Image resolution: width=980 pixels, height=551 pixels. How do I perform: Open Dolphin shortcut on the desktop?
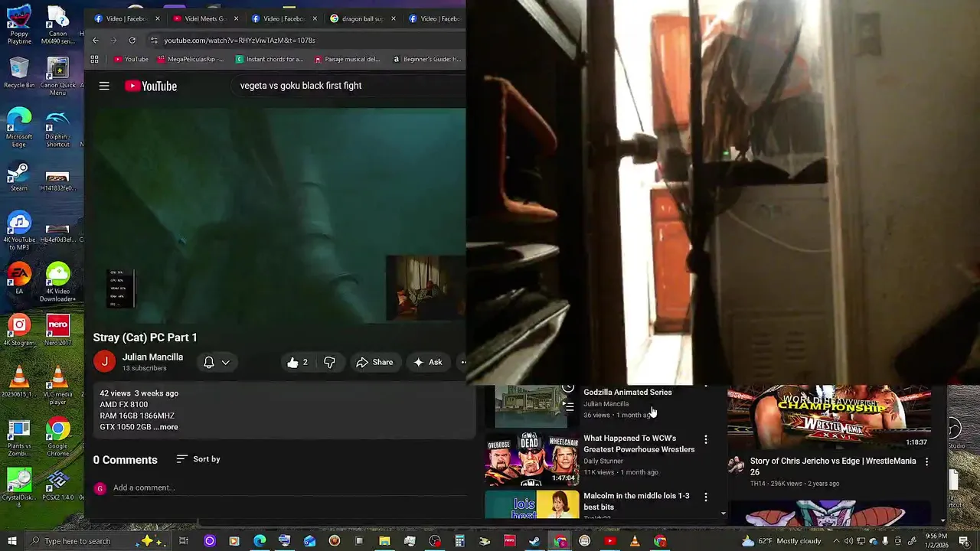tap(57, 129)
